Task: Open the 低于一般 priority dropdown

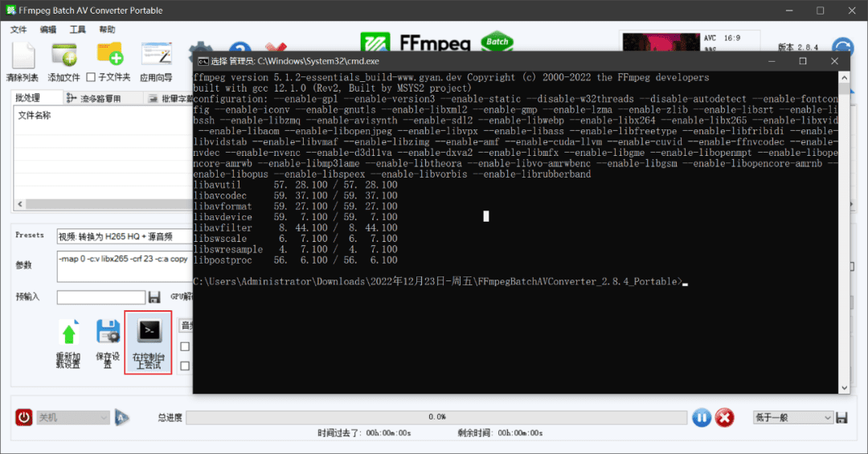Action: point(792,417)
